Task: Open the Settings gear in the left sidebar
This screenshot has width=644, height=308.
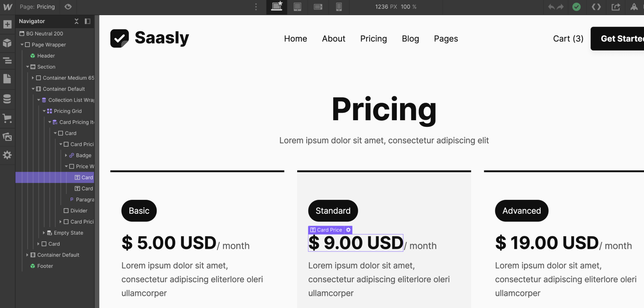Action: 7,155
